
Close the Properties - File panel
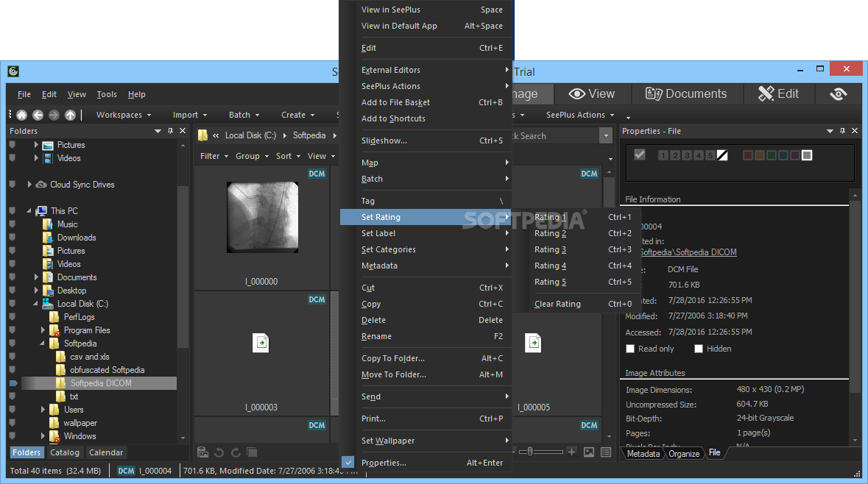click(x=855, y=130)
